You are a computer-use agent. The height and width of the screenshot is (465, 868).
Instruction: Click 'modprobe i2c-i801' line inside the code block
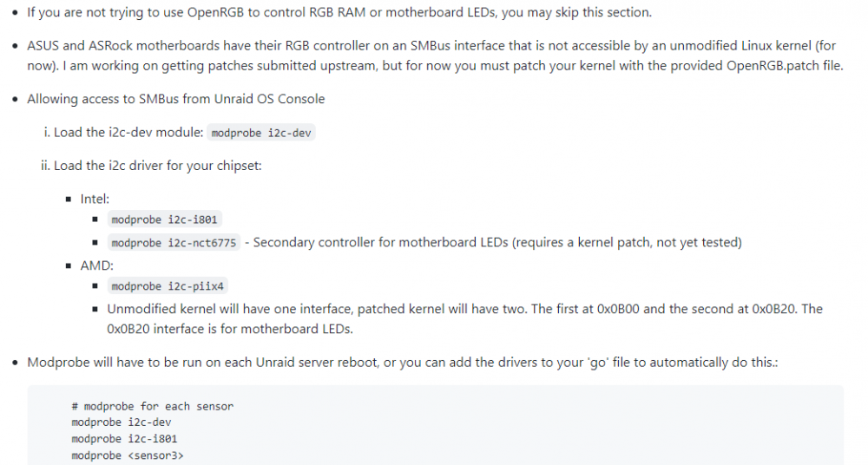124,439
